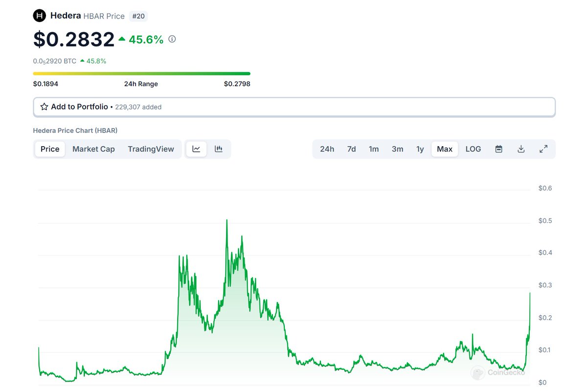Click the $0.2832 price value
587x392 pixels.
[x=74, y=40]
